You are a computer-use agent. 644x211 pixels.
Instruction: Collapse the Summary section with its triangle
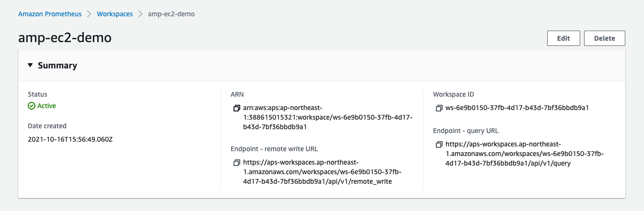click(30, 66)
